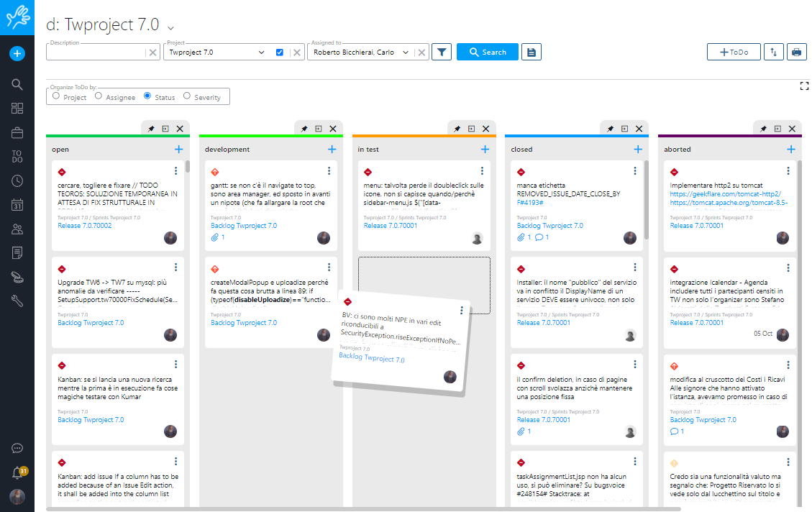Pin the open column

pos(151,129)
